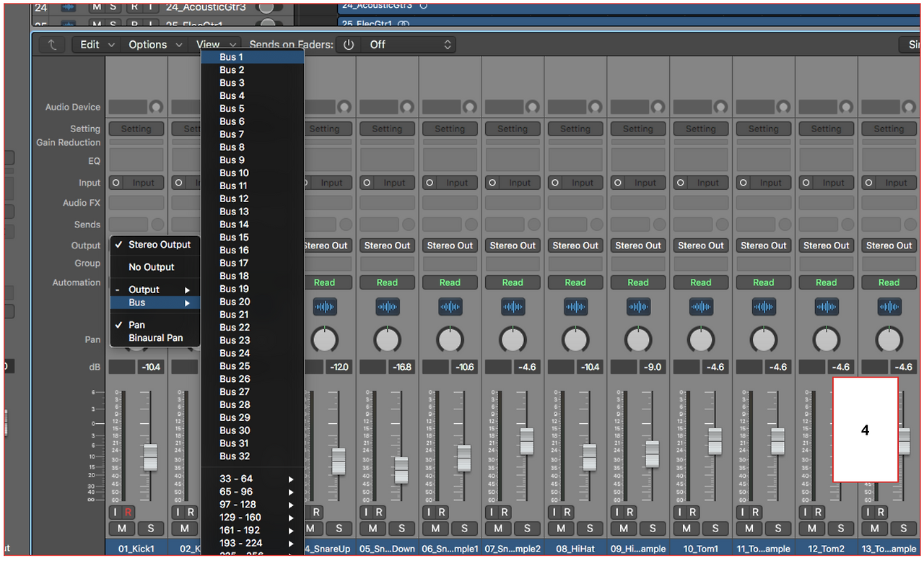Click the Read automation button on 11_To...ample
Viewport: 924px width, 561px height.
(764, 282)
